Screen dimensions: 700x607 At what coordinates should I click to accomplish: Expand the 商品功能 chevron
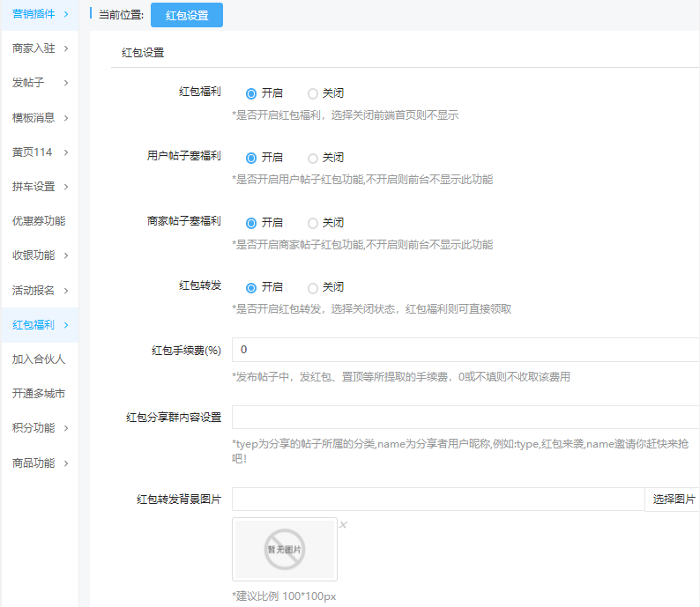(x=66, y=463)
